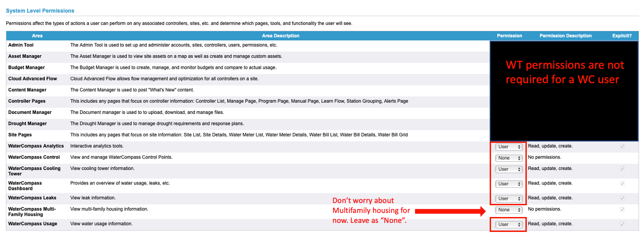The width and height of the screenshot is (644, 236).
Task: Toggle Explicit checkbox for WaterCompass Dashboard
Action: point(622,184)
